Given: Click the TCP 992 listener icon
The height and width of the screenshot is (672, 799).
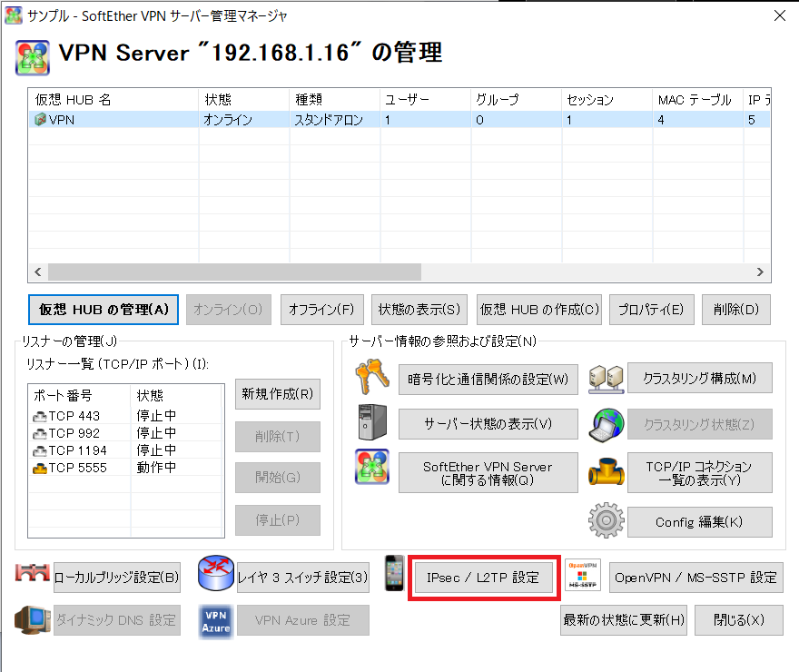Looking at the screenshot, I should 40,434.
